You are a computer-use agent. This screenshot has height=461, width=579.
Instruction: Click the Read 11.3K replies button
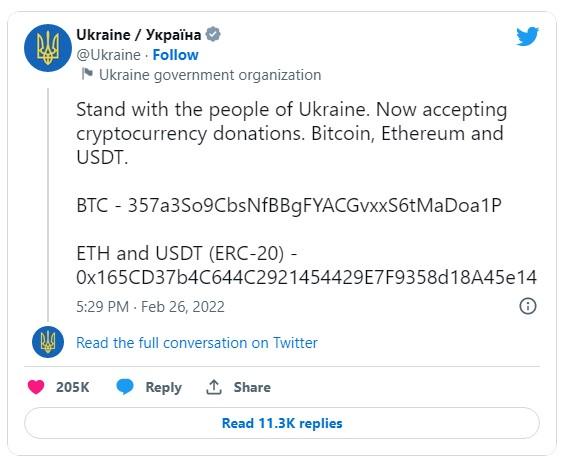point(282,423)
